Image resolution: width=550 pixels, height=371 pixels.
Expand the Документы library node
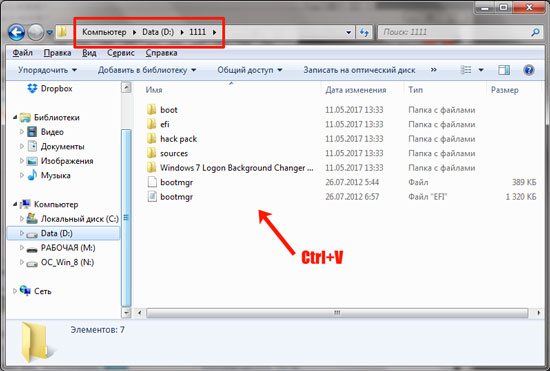tap(22, 146)
